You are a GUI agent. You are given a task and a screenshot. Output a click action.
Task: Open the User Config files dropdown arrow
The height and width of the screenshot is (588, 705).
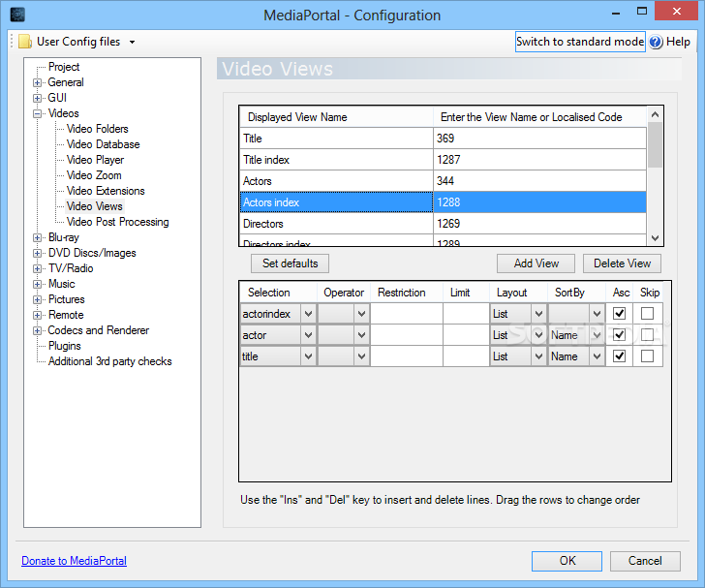[132, 42]
